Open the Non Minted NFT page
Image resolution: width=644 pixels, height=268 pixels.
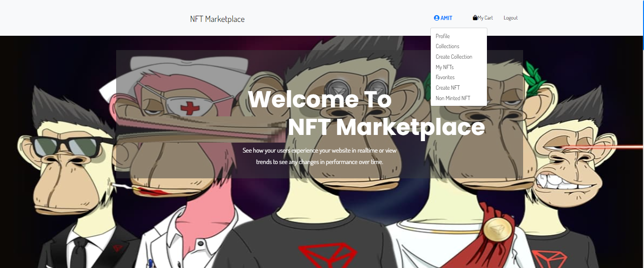tap(453, 98)
